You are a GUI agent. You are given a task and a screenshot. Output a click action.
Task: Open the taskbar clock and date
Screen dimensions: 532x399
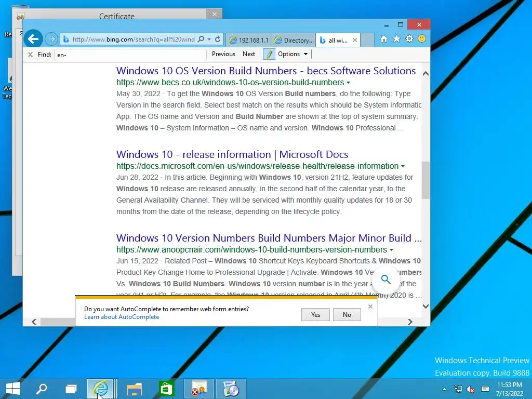[509, 389]
